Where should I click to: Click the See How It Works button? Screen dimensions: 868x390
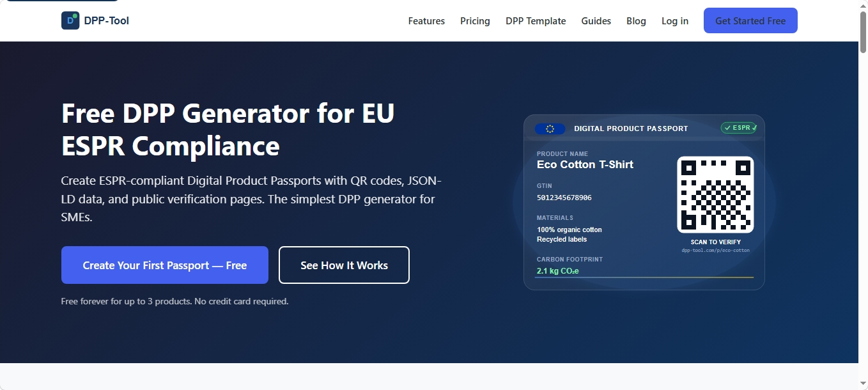click(344, 265)
